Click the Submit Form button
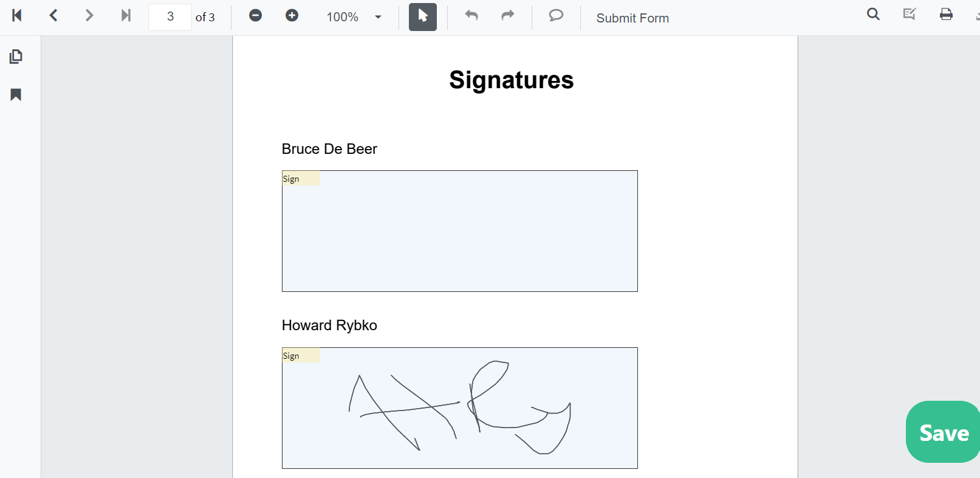This screenshot has width=980, height=478. [x=632, y=18]
